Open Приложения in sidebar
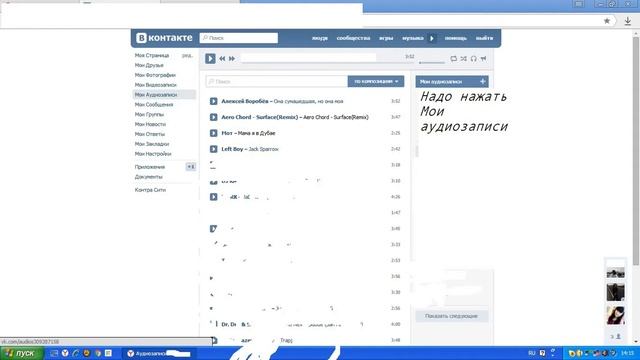 pos(150,167)
